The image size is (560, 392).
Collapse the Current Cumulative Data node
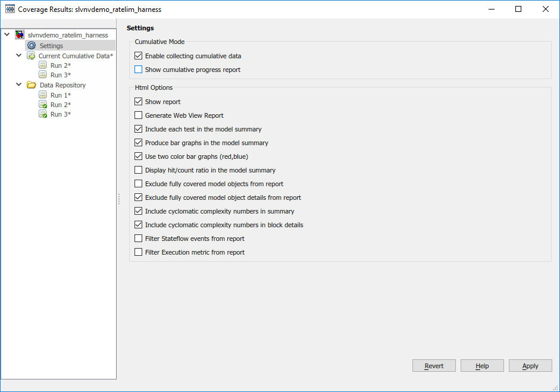click(19, 55)
